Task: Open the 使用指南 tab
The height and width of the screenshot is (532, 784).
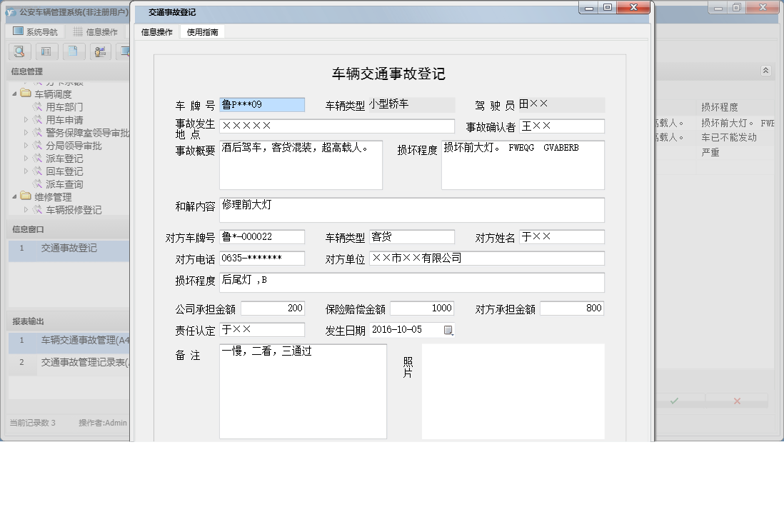Action: coord(203,32)
